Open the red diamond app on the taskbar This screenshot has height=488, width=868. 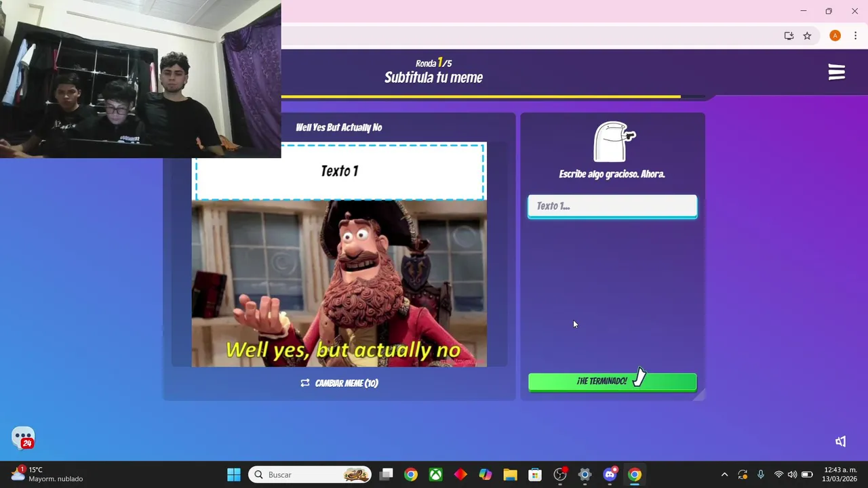[x=460, y=474]
